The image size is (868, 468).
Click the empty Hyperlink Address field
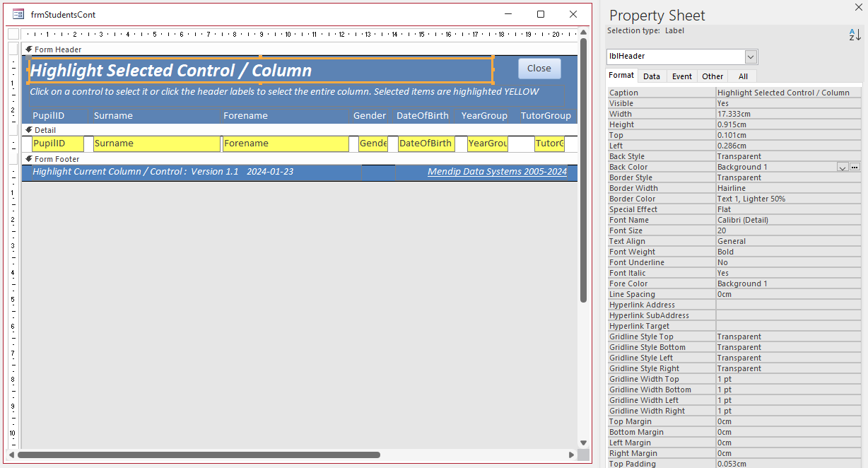click(x=788, y=305)
